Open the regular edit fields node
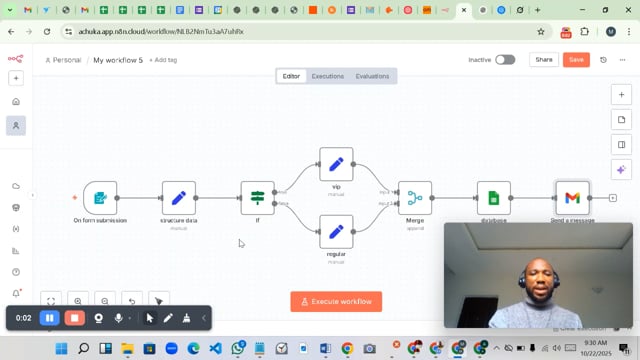The width and height of the screenshot is (640, 360). [x=336, y=232]
